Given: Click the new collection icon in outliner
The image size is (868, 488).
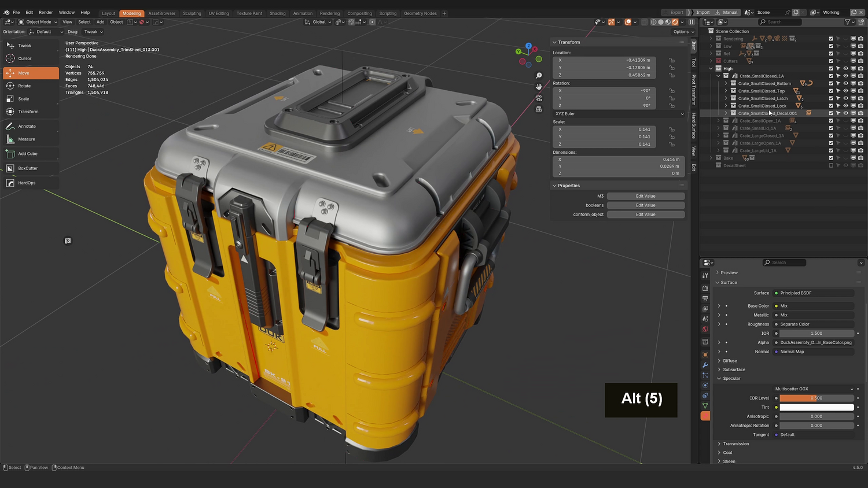Looking at the screenshot, I should pyautogui.click(x=860, y=22).
